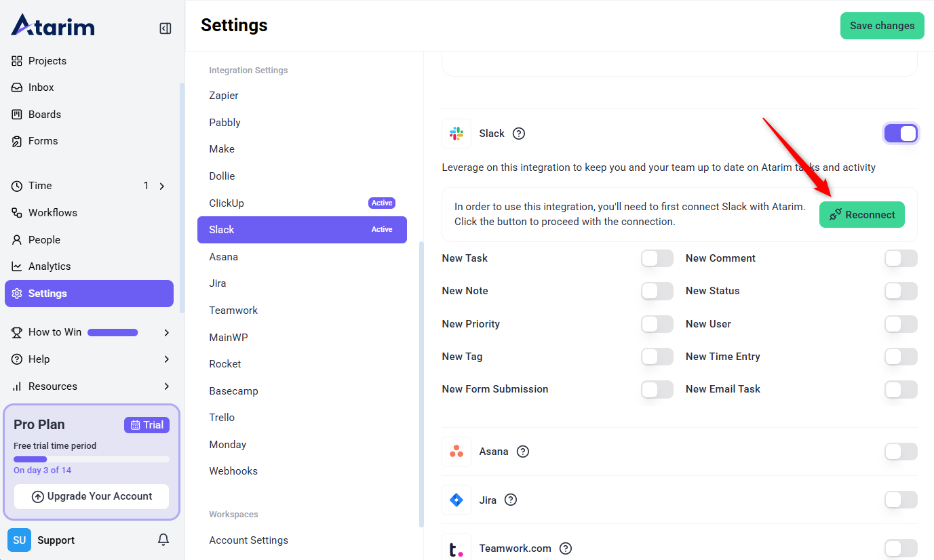Click the Asana help question mark icon

click(x=523, y=452)
